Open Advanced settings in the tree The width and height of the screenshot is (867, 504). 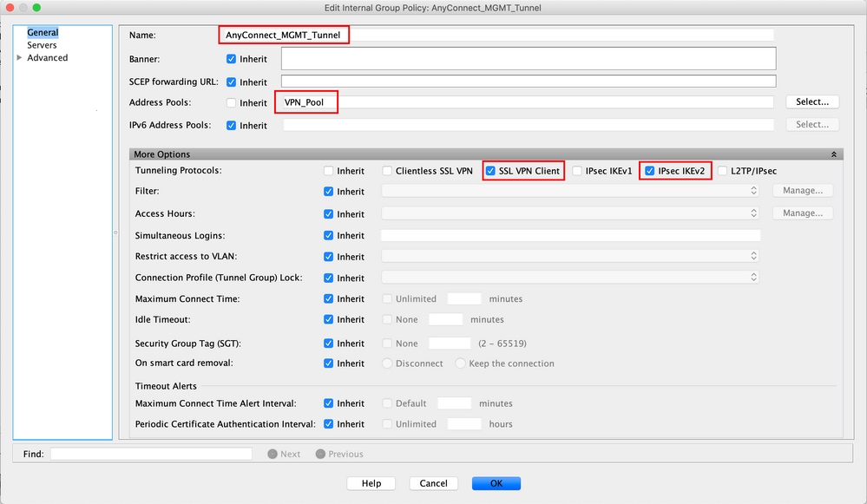click(x=48, y=57)
